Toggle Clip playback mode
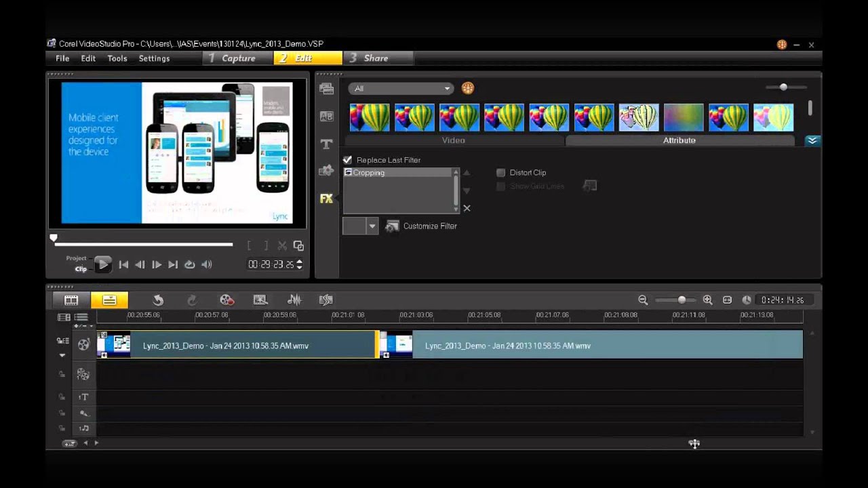 point(81,269)
